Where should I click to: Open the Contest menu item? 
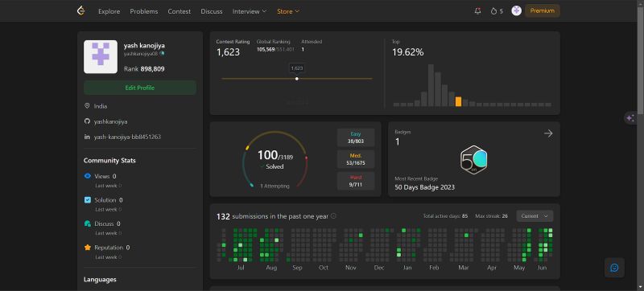179,11
